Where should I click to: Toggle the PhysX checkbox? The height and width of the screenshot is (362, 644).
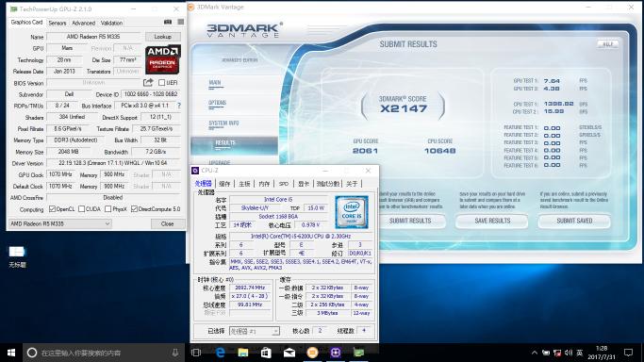108,209
